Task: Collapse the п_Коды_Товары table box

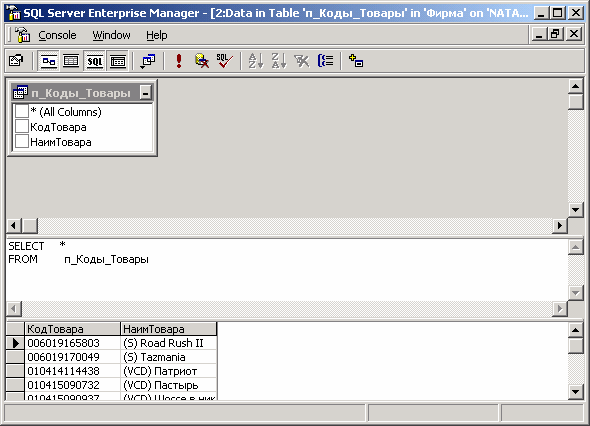Action: click(x=146, y=92)
